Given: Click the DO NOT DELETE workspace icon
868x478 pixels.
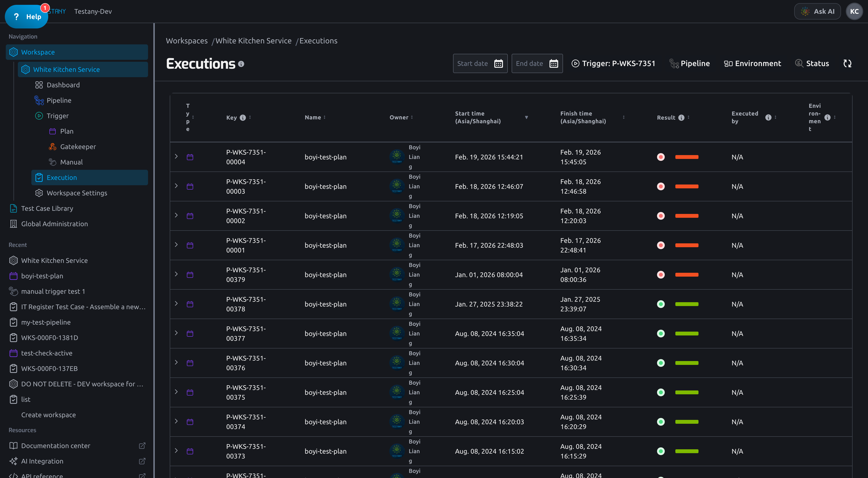Looking at the screenshot, I should click(x=14, y=384).
